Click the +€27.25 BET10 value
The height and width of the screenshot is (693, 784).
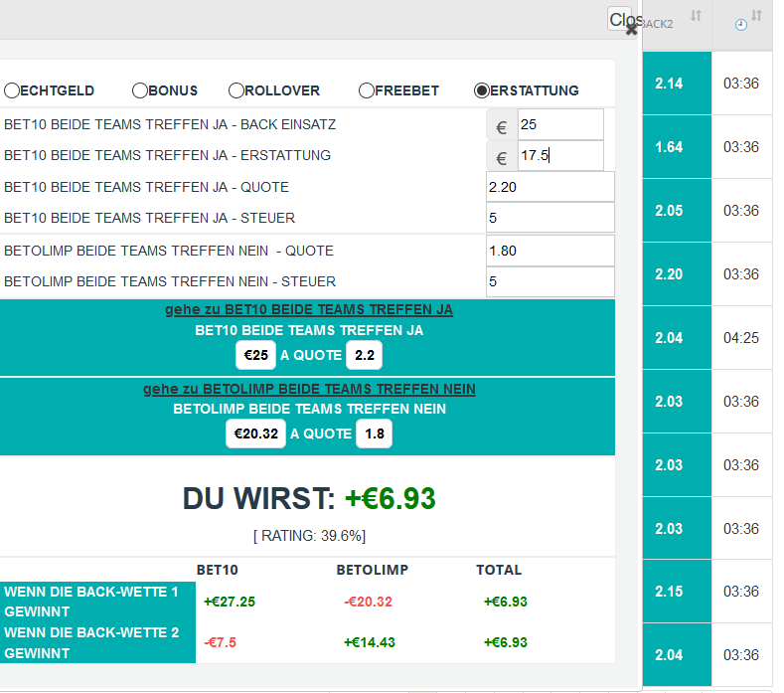[x=230, y=602]
